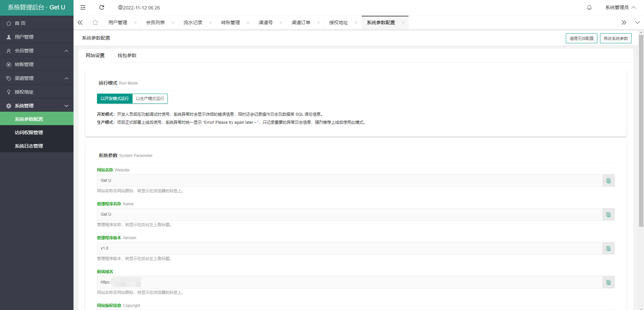The image size is (644, 310).
Task: Click the home icon tab
Action: tap(95, 22)
